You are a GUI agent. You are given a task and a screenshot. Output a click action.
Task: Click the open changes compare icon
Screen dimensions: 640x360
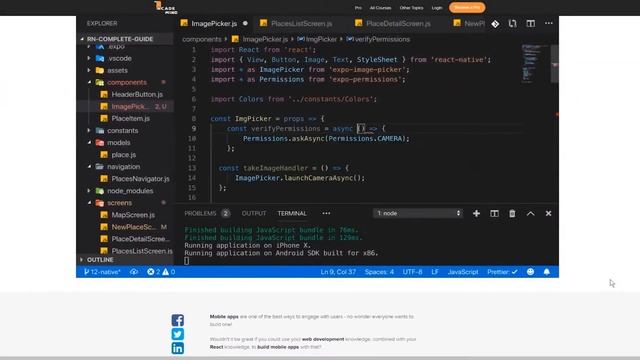[x=513, y=24]
